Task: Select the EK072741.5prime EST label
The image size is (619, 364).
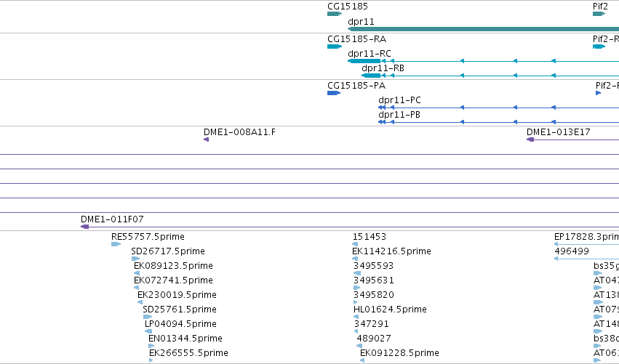Action: (173, 280)
